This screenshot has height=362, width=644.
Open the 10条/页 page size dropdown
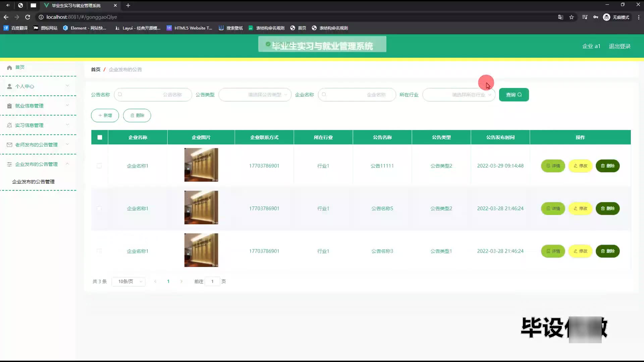click(128, 282)
